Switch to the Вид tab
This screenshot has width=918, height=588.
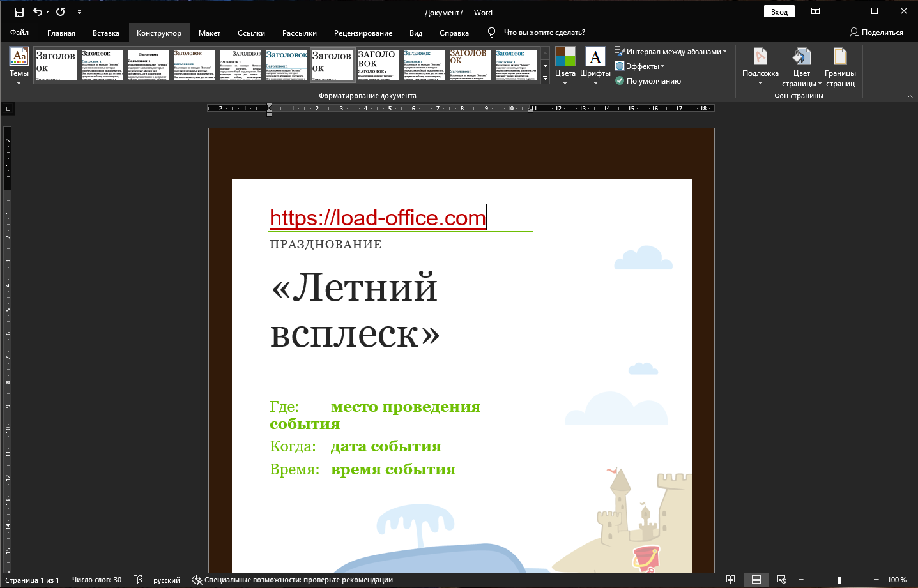click(416, 33)
